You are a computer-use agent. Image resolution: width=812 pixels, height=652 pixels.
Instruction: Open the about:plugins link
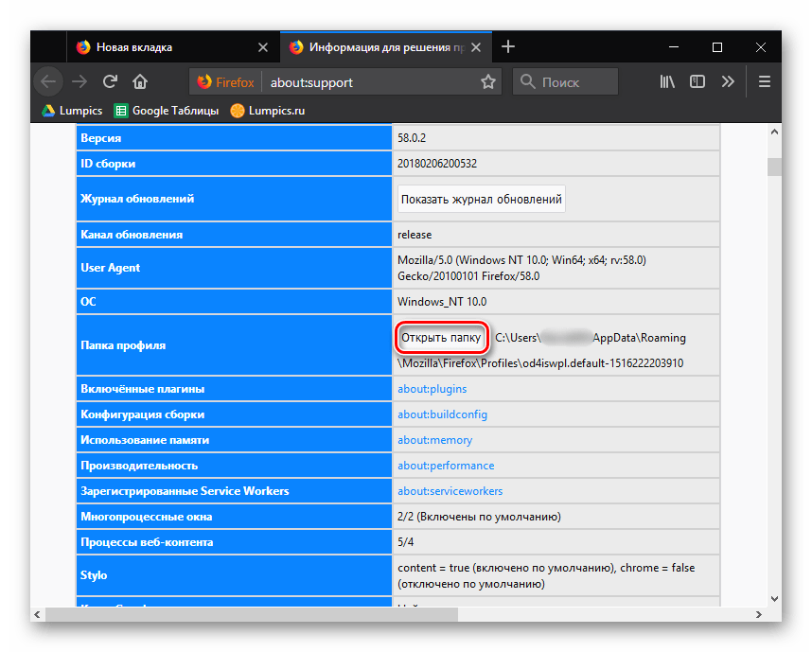(432, 389)
